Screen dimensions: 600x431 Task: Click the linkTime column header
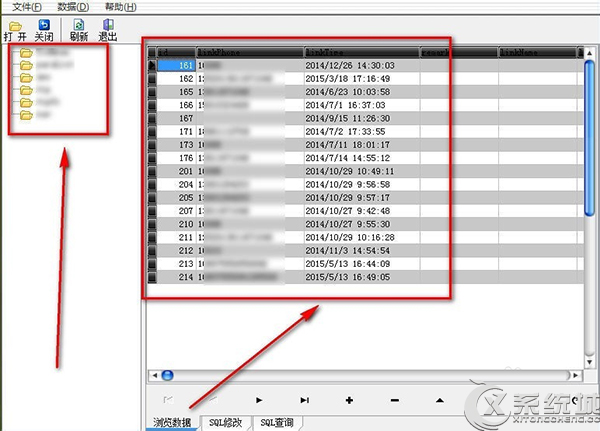coord(362,52)
